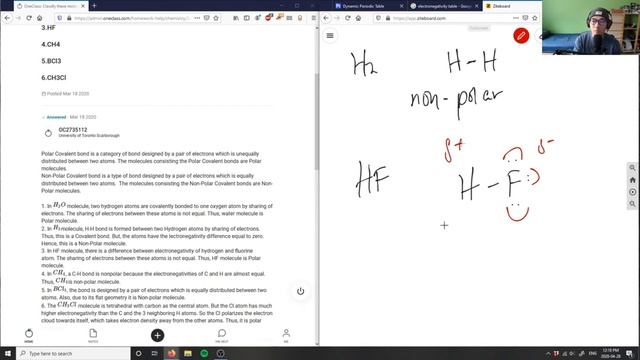Image resolution: width=640 pixels, height=360 pixels.
Task: Click the Answered status label
Action: [x=56, y=117]
